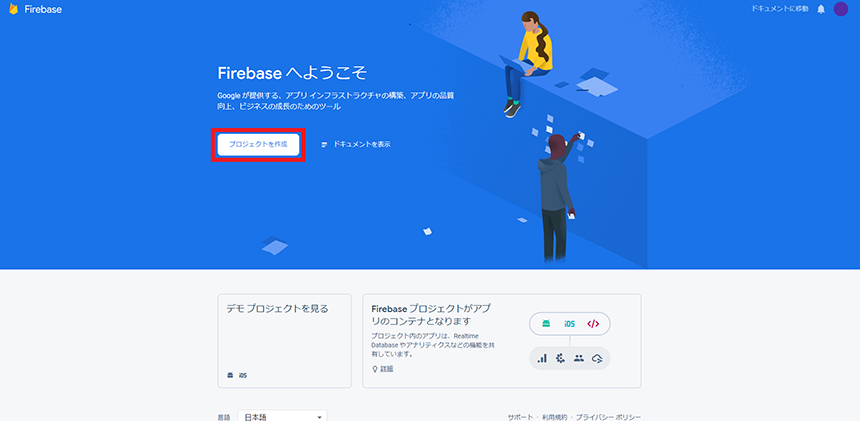
Task: Click the green Android platform icon
Action: click(x=546, y=323)
